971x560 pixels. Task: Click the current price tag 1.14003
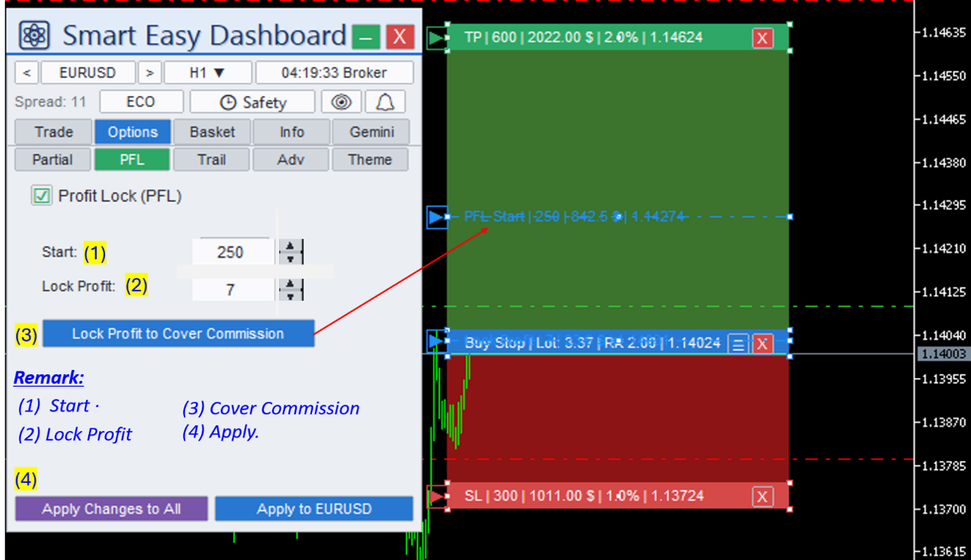click(943, 354)
